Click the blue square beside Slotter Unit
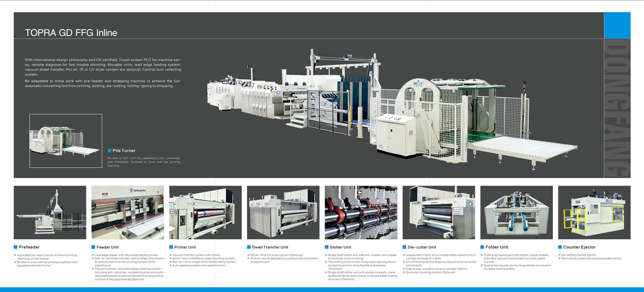This screenshot has height=292, width=644. [x=326, y=247]
